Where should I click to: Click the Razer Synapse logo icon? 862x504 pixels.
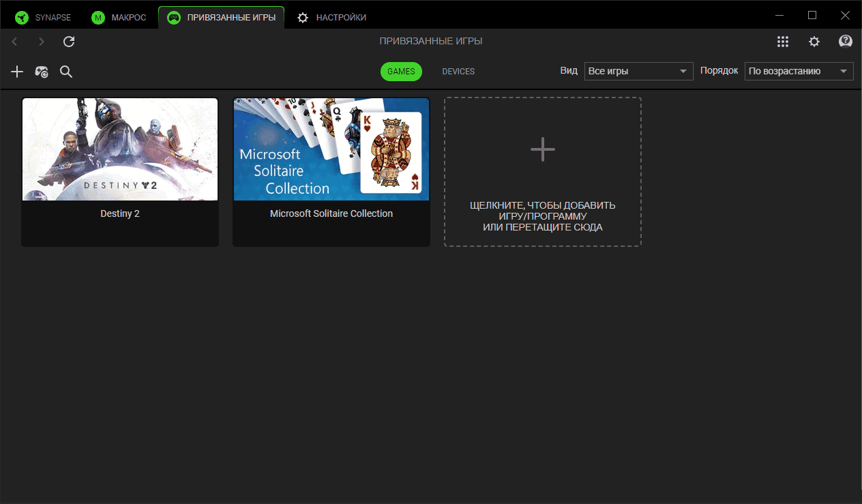tap(22, 18)
